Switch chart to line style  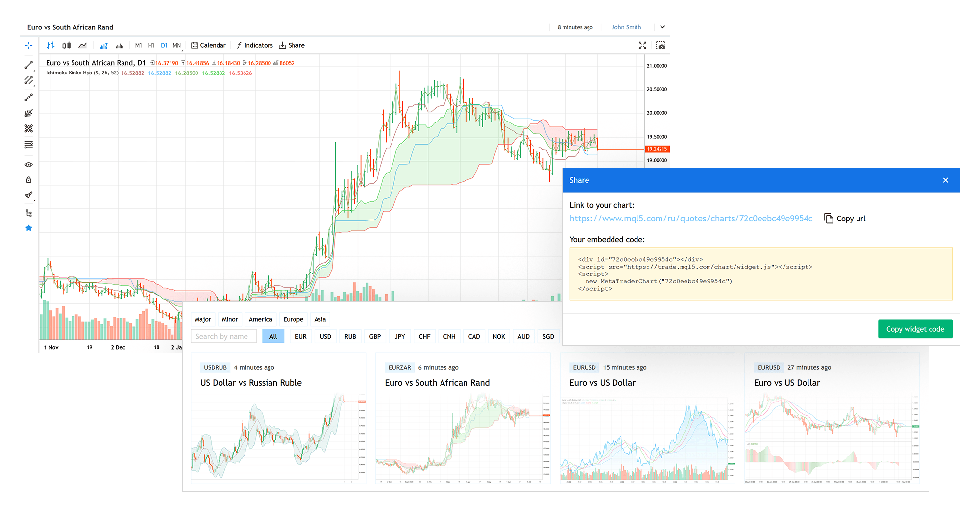click(x=82, y=45)
